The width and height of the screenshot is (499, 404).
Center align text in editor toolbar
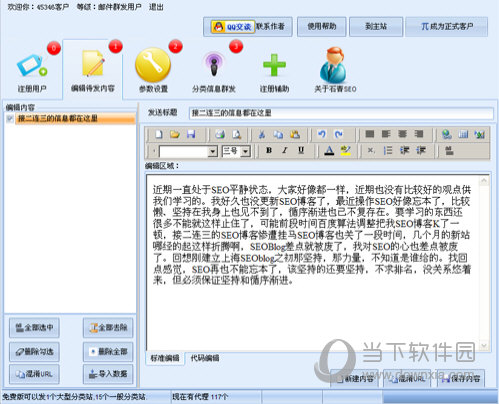[402, 134]
